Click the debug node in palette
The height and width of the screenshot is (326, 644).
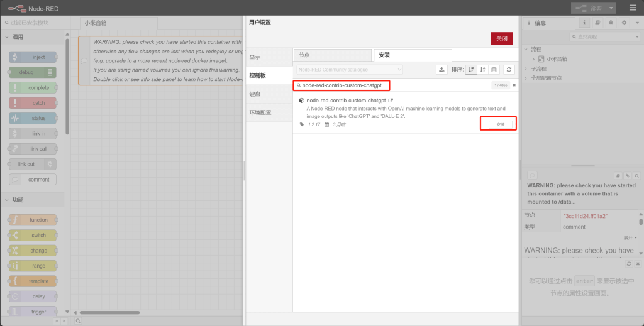(x=33, y=72)
